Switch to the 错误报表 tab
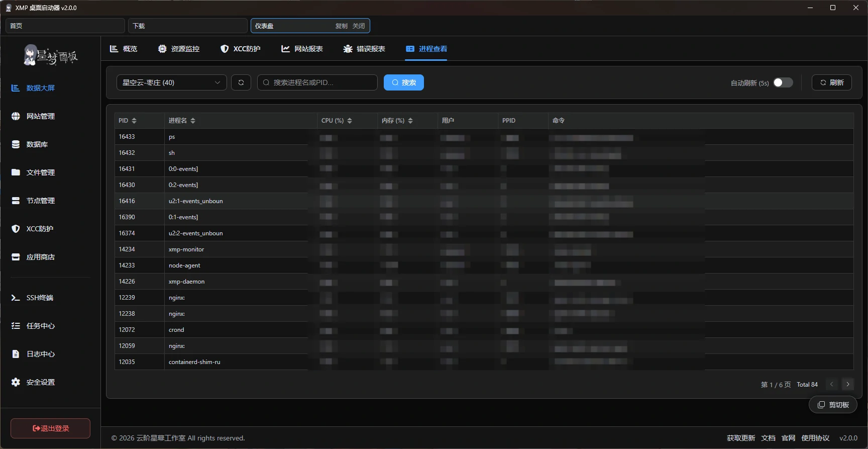Viewport: 868px width, 449px height. [x=364, y=49]
